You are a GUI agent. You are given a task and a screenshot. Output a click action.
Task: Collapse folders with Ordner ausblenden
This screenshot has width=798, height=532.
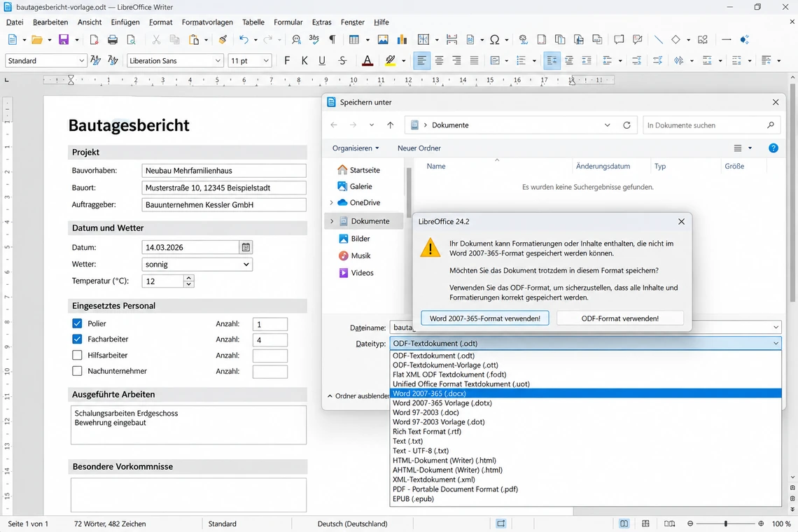tap(358, 396)
